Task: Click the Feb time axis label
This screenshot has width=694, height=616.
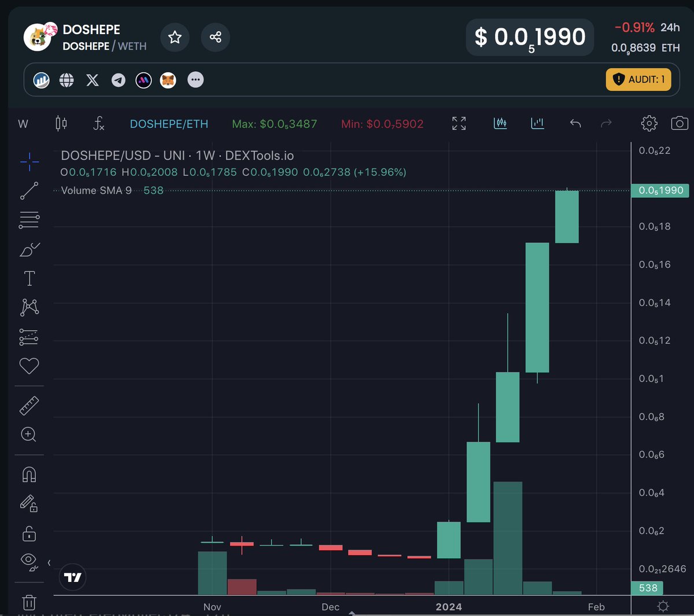Action: point(596,607)
